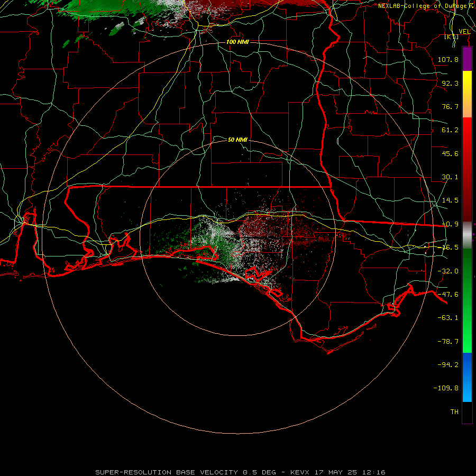The height and width of the screenshot is (476, 476).
Task: Click the TH label on color scale
Action: [454, 412]
